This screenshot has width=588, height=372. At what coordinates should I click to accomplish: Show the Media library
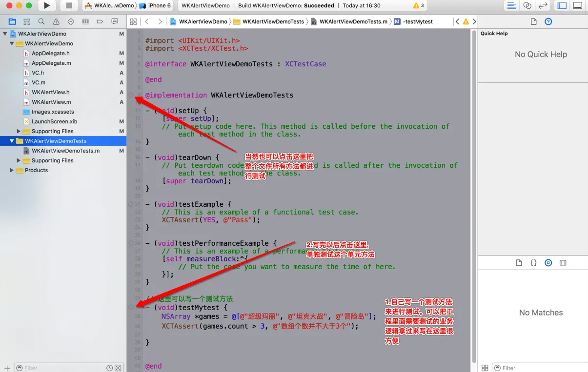(x=563, y=262)
